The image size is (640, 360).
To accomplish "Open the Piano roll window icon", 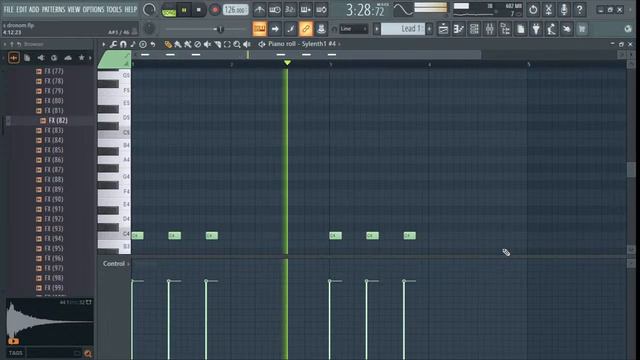I will coord(459,29).
